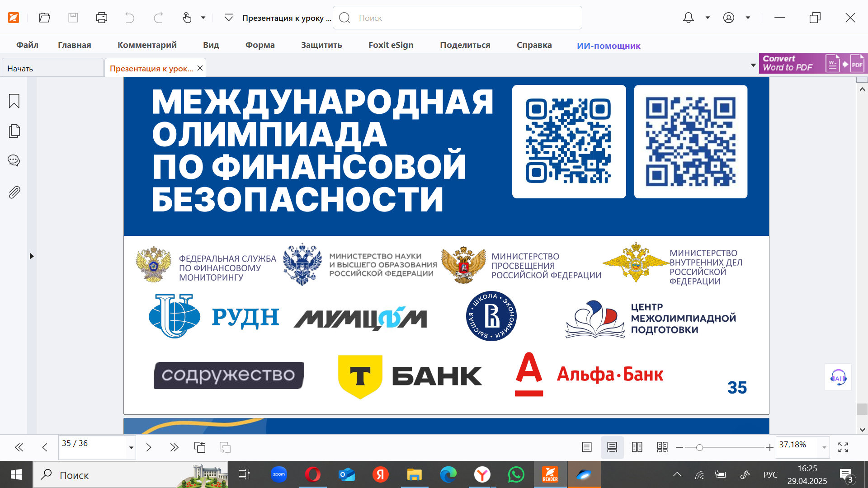
Task: Click the zoom in plus button
Action: point(769,447)
